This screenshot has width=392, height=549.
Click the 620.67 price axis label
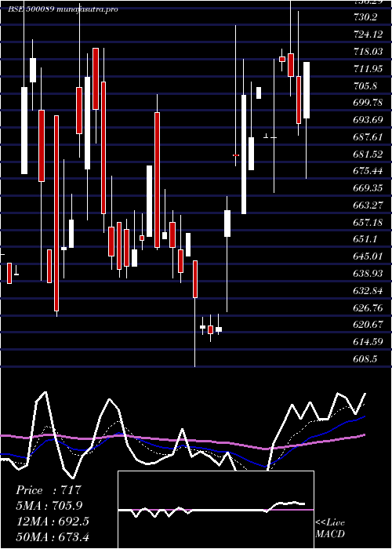[x=368, y=325]
